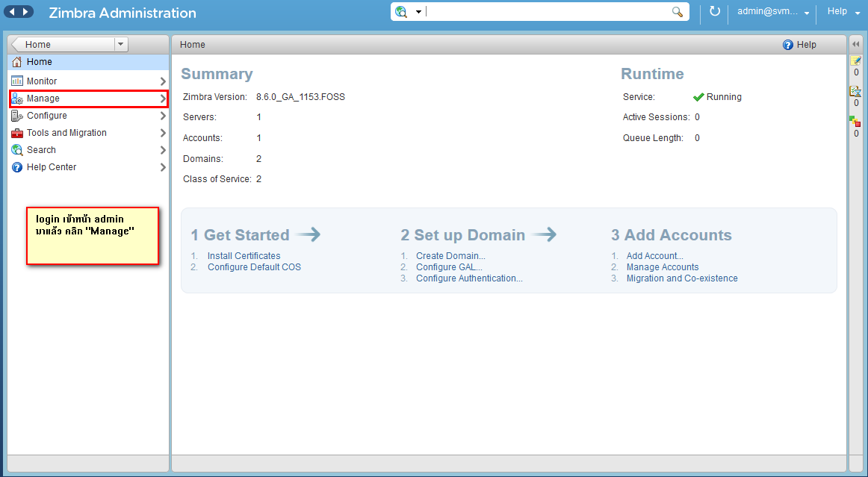Click the 3 Add Accounts heading

click(x=672, y=235)
